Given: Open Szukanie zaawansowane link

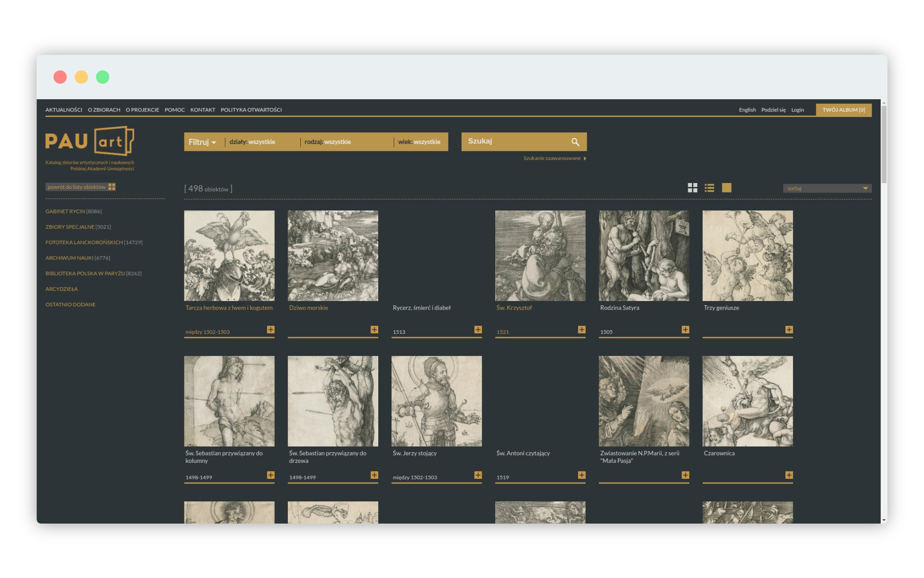Looking at the screenshot, I should (x=552, y=158).
